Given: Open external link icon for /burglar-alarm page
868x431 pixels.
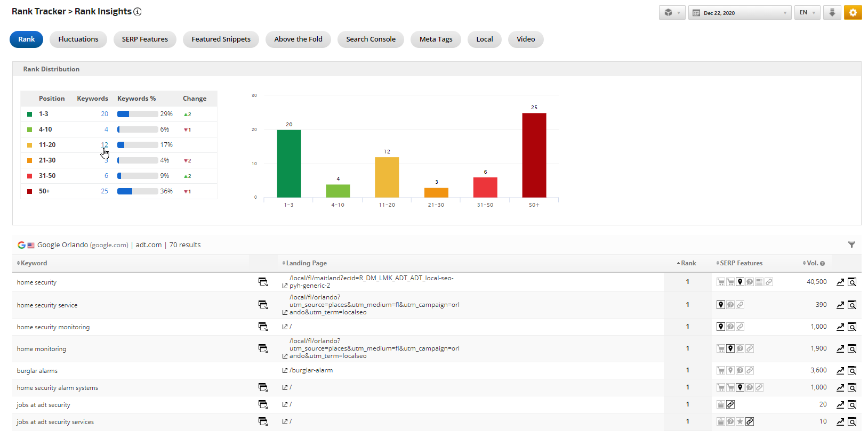Looking at the screenshot, I should (285, 371).
